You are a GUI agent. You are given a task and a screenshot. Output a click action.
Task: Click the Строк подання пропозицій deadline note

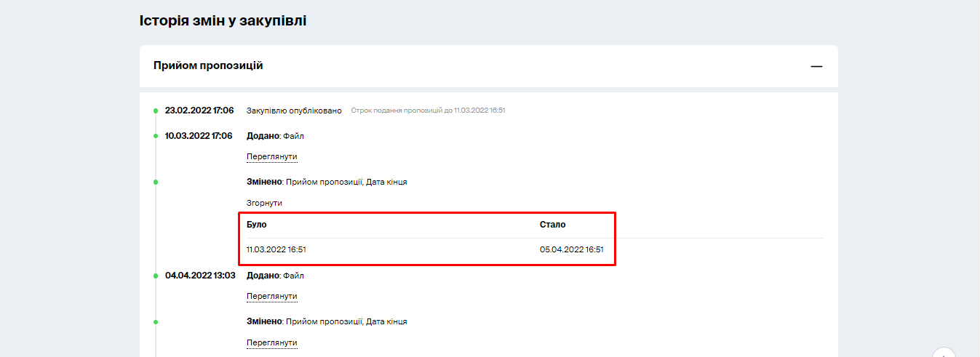[428, 111]
